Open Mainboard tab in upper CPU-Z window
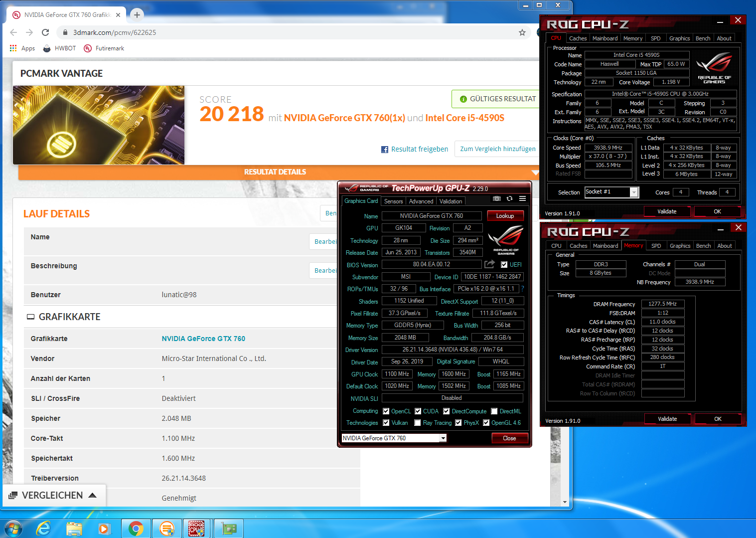This screenshot has height=538, width=756. tap(605, 38)
